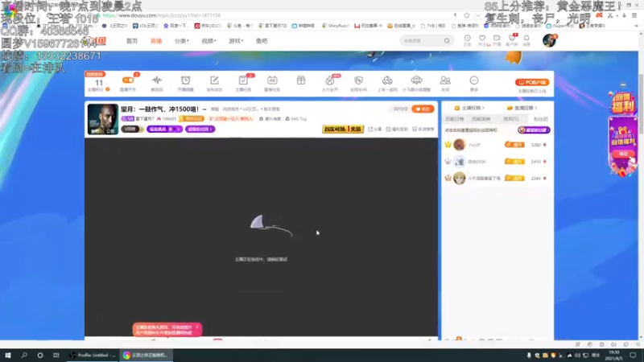
Task: Click the user avatar in Douyu header
Action: (549, 41)
